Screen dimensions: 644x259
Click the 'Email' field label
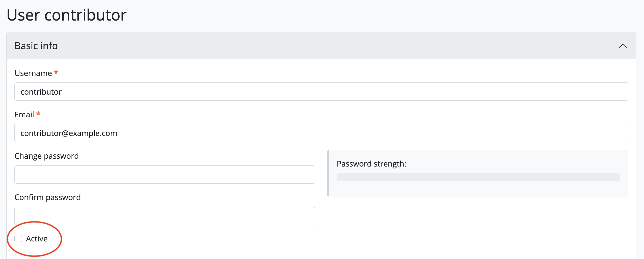(x=24, y=115)
